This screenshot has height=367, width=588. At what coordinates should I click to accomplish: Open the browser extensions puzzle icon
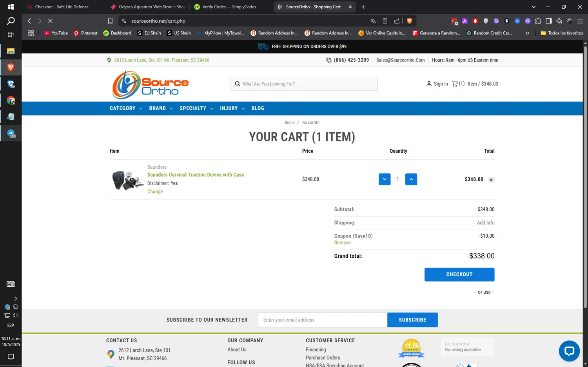[538, 21]
